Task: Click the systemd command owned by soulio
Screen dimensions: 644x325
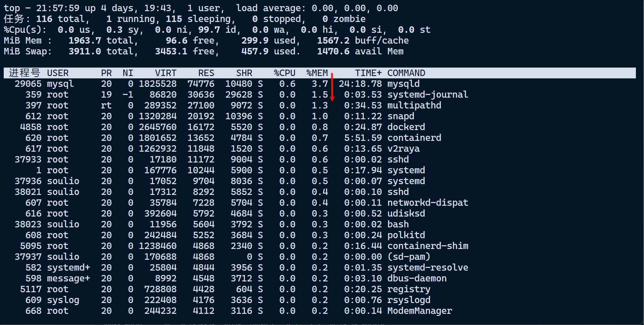Action: click(x=406, y=181)
